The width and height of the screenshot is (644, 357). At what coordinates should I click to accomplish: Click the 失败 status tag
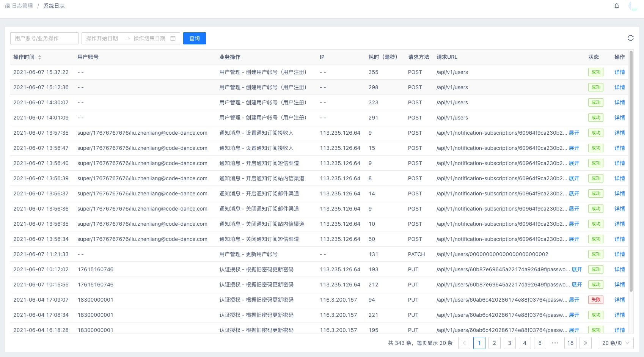click(x=596, y=300)
